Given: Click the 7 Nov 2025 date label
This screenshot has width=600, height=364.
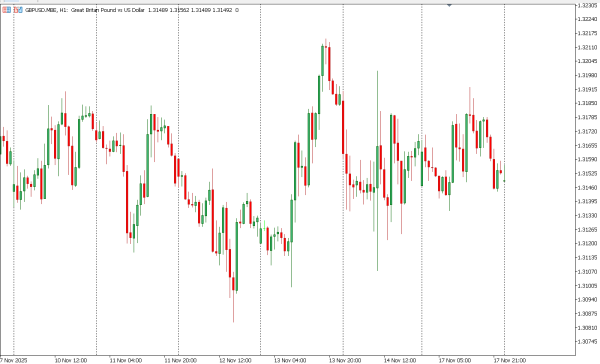Looking at the screenshot, I should point(13,360).
